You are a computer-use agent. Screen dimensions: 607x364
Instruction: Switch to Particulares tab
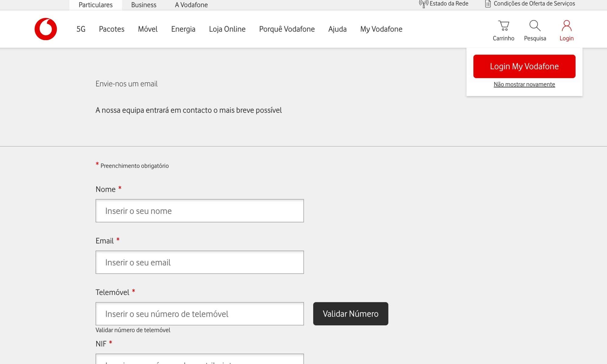click(96, 5)
